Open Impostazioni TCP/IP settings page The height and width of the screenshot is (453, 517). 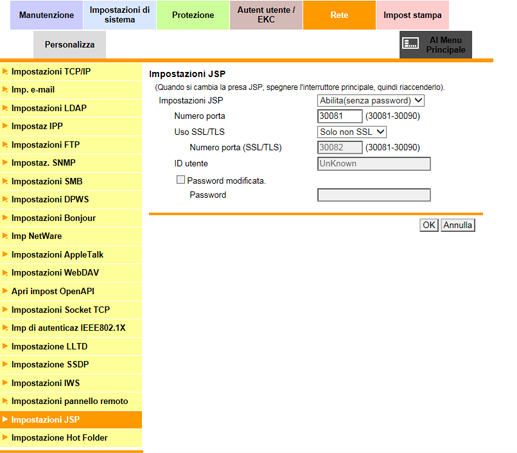71,71
